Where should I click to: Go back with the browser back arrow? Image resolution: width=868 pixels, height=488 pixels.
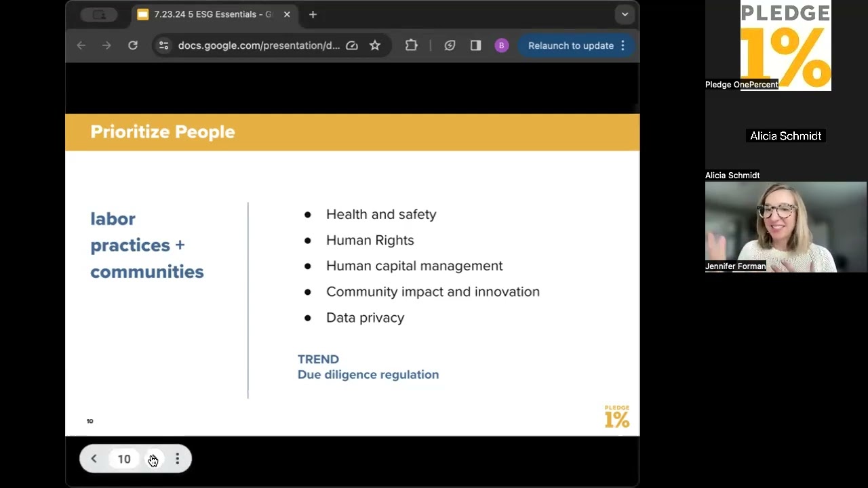[81, 45]
